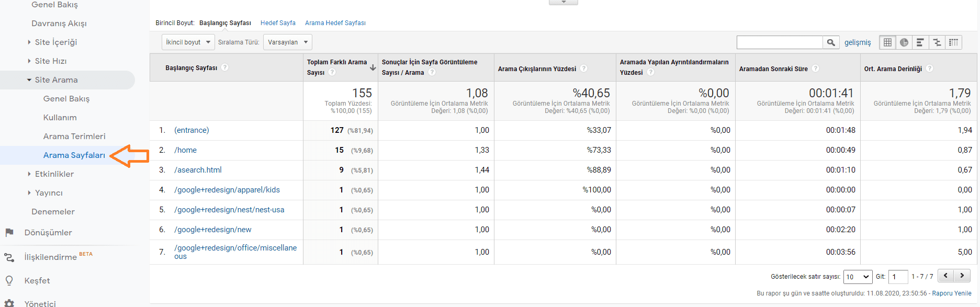Open the İkincil boyut dropdown
This screenshot has width=980, height=307.
click(x=188, y=42)
